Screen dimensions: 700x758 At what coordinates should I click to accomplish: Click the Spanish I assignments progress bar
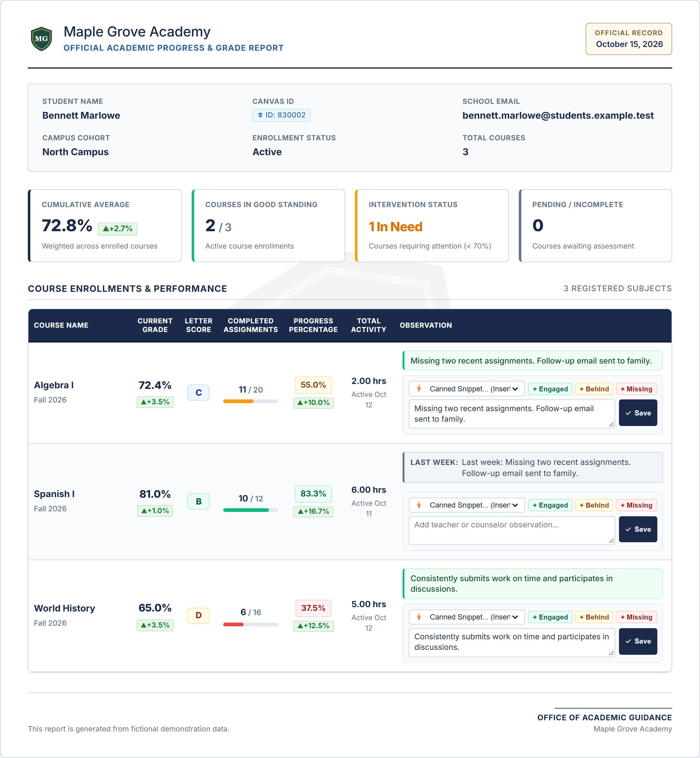251,510
